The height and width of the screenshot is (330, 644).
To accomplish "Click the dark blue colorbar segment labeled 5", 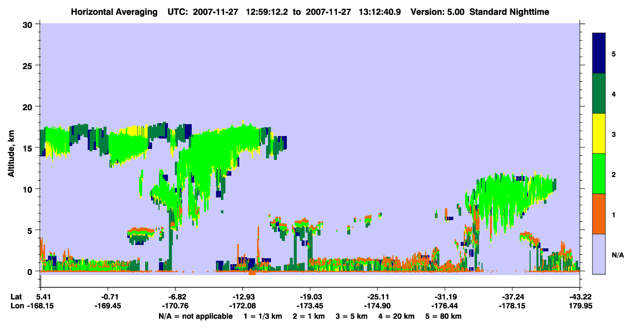I will pyautogui.click(x=599, y=53).
